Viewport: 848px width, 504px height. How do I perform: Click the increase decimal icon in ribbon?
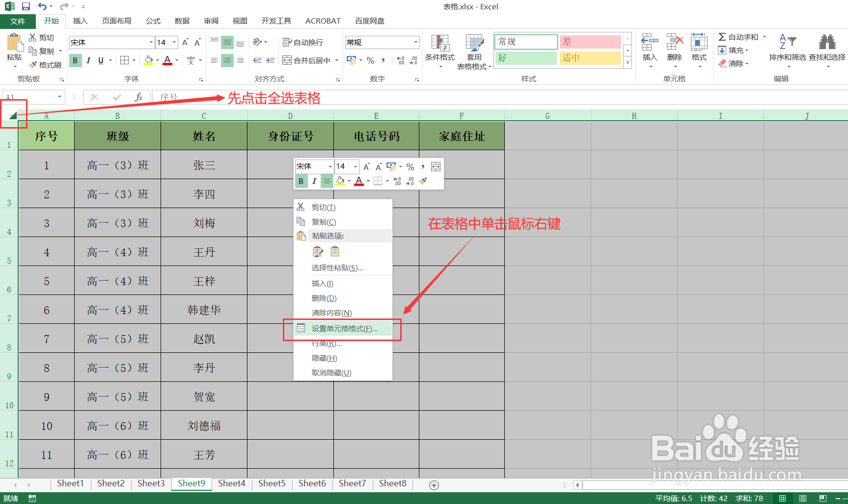(x=401, y=60)
